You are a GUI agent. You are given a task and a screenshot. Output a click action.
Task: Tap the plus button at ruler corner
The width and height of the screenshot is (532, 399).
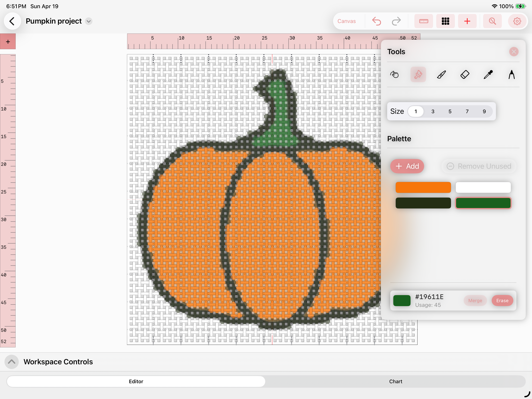pyautogui.click(x=8, y=42)
